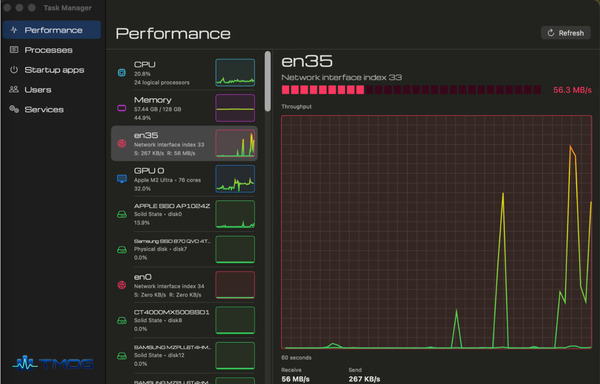The width and height of the screenshot is (600, 384).
Task: Go to Users section
Action: (x=38, y=90)
